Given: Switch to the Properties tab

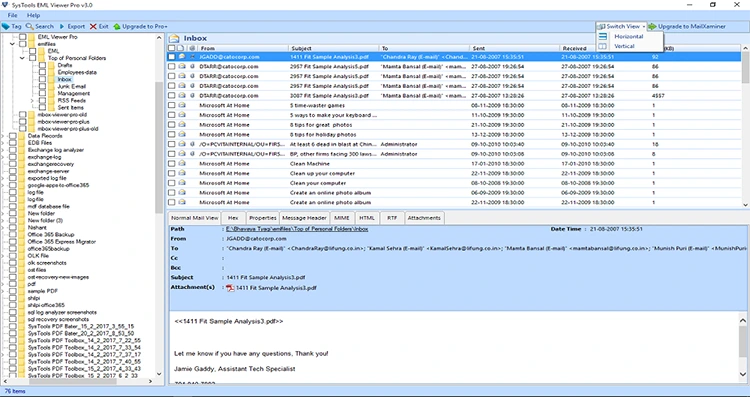Looking at the screenshot, I should 263,218.
